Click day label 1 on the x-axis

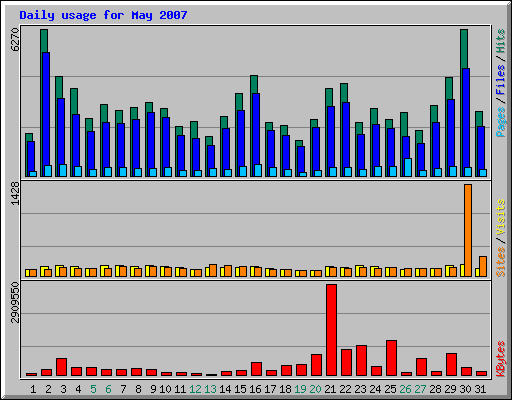click(x=33, y=389)
